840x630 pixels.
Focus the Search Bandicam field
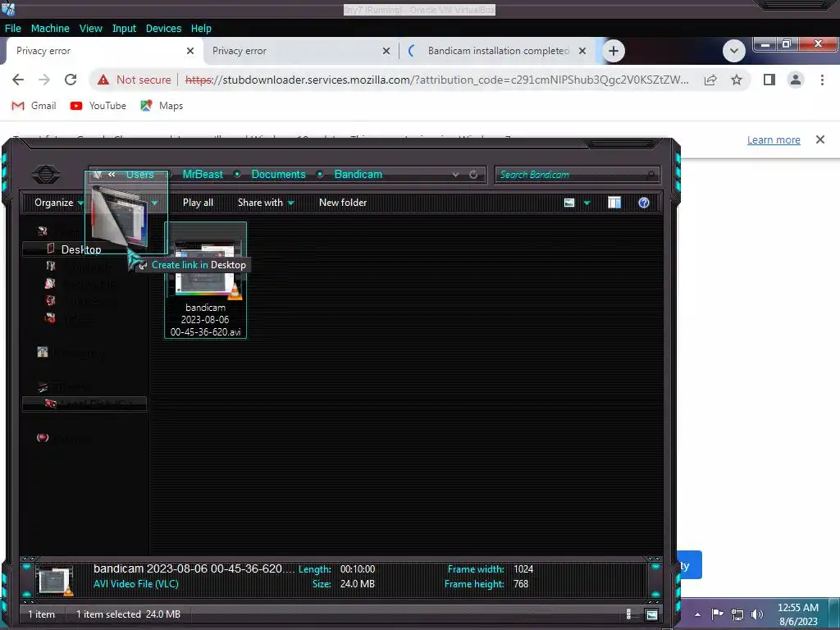click(577, 175)
